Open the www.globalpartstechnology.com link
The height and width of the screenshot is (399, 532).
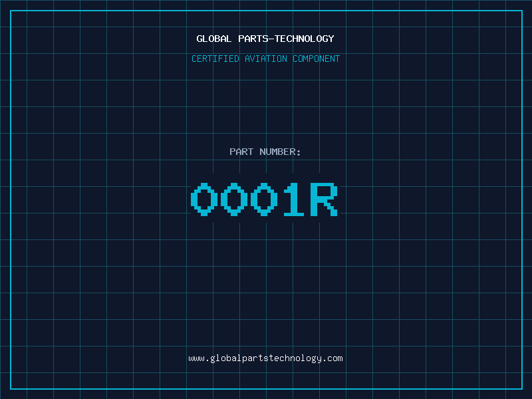point(265,358)
